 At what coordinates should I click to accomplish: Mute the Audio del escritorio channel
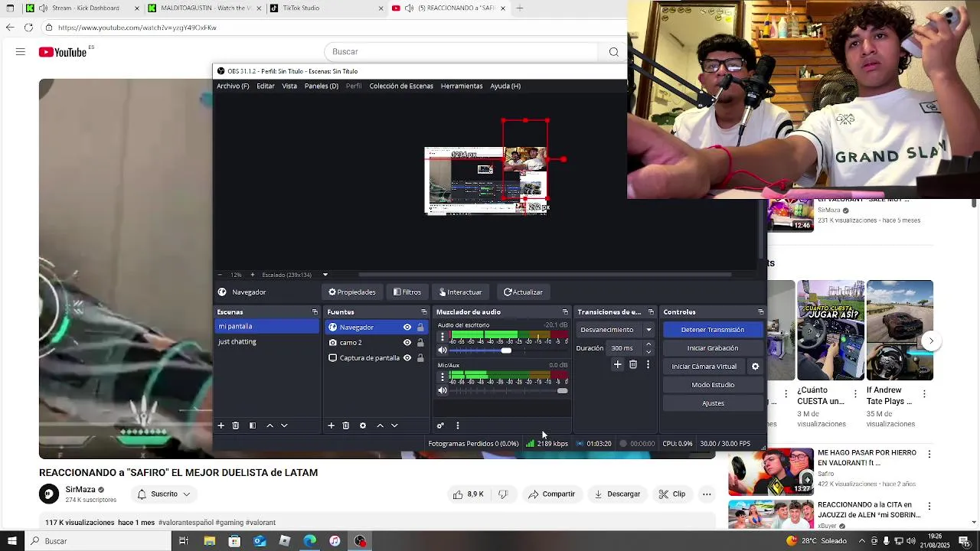(x=443, y=350)
